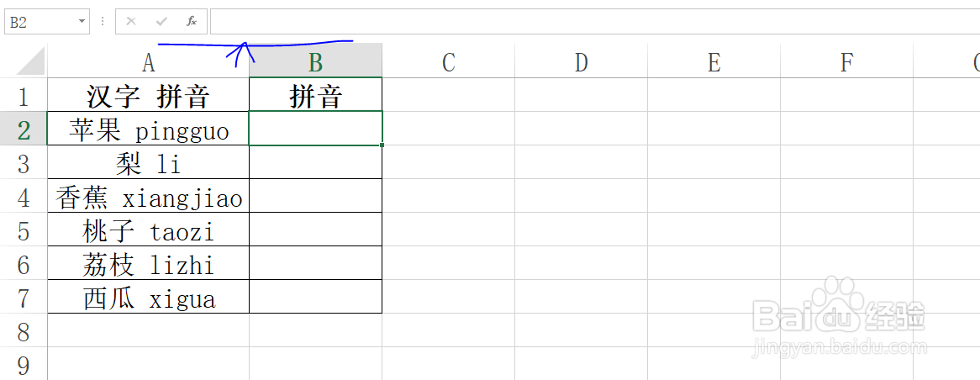Image resolution: width=980 pixels, height=380 pixels.
Task: Click the Select All corner triangle
Action: (x=30, y=61)
